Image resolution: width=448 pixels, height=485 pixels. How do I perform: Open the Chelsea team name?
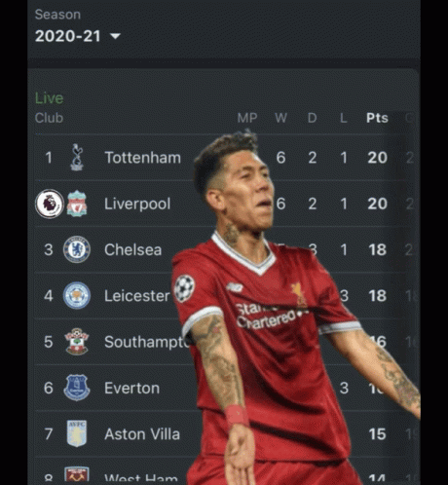coord(133,250)
